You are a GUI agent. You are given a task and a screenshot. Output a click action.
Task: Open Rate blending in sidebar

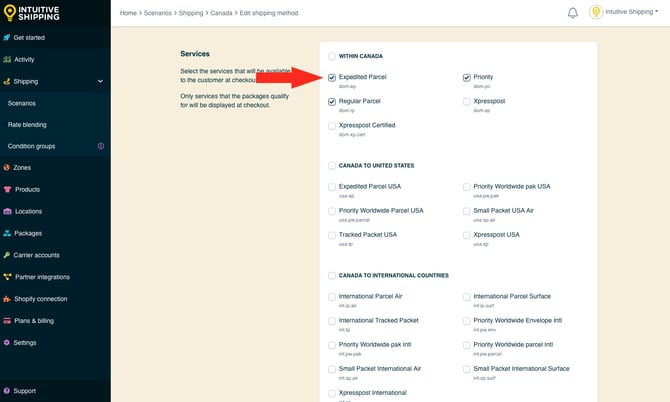(27, 125)
